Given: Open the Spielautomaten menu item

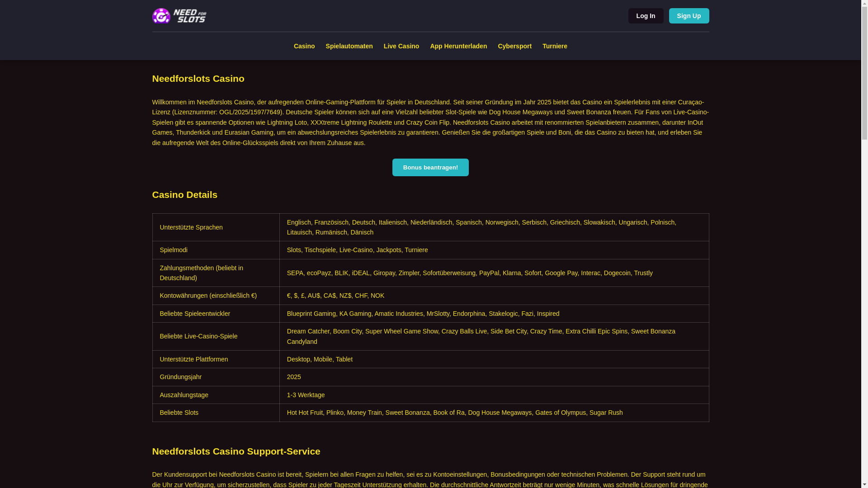Looking at the screenshot, I should pos(349,46).
